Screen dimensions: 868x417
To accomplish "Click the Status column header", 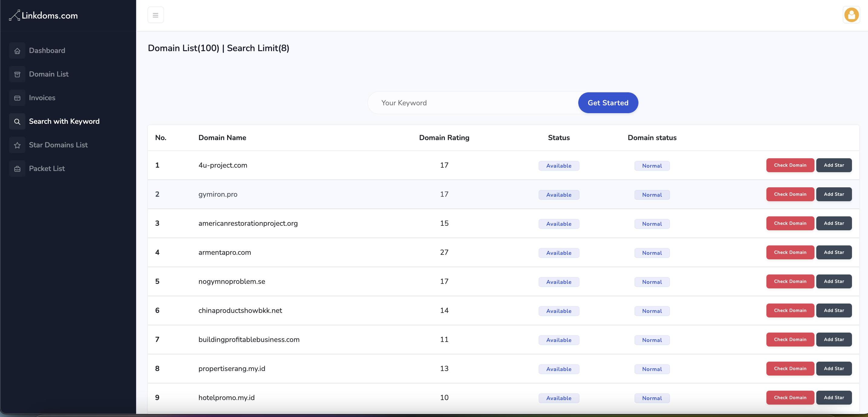I will point(559,138).
